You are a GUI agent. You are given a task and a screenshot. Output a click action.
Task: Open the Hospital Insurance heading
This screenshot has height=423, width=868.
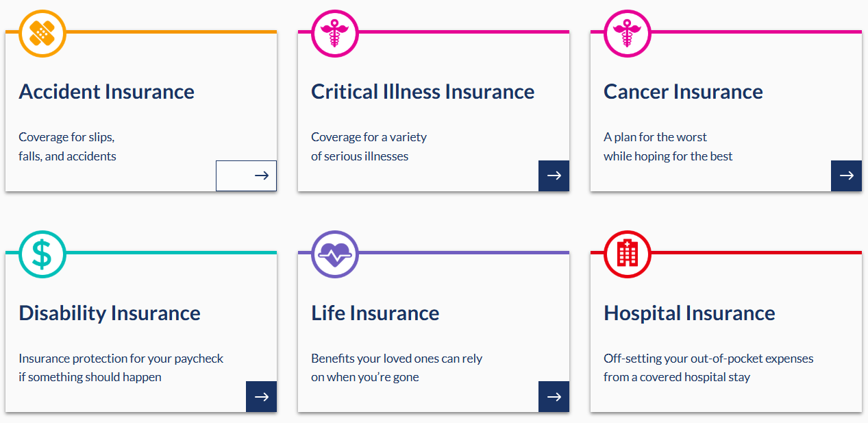point(689,313)
